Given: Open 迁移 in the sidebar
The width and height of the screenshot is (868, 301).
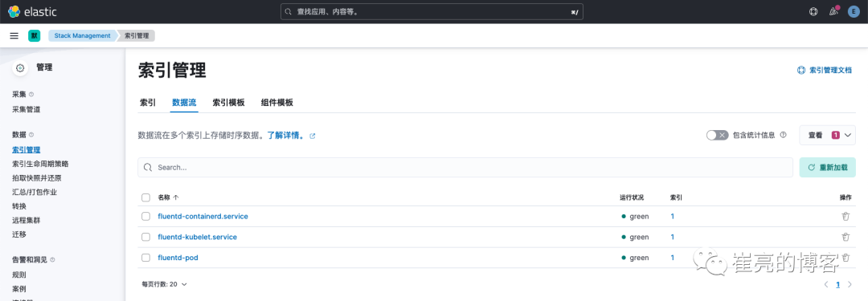Looking at the screenshot, I should pyautogui.click(x=18, y=234).
